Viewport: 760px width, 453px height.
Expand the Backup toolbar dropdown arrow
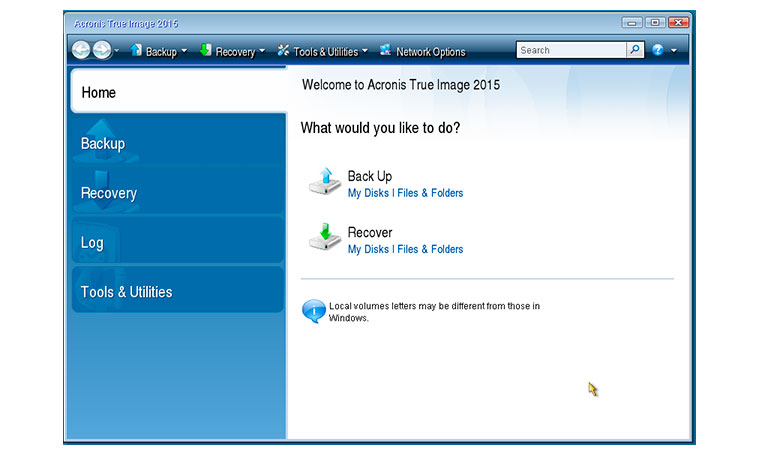click(184, 50)
